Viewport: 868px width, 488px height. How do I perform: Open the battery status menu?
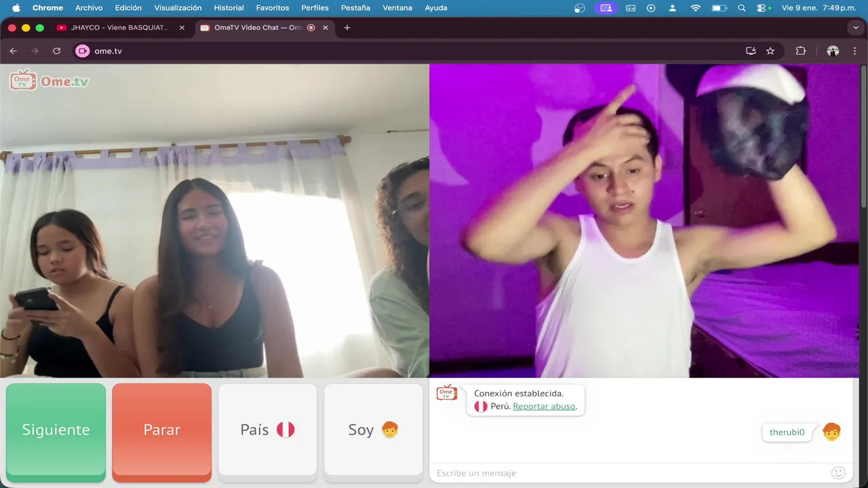(719, 8)
